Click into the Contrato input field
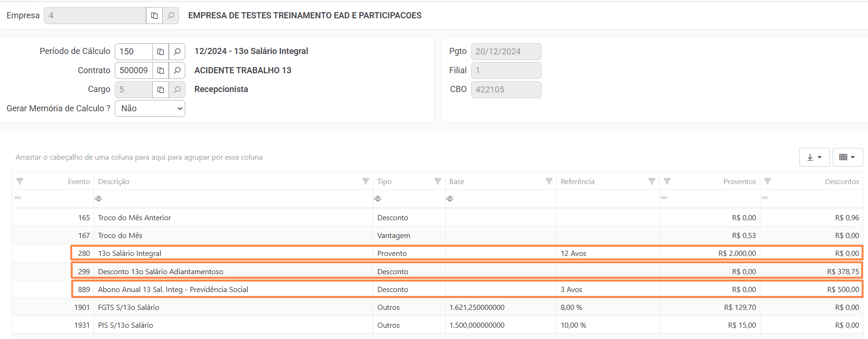Image resolution: width=868 pixels, height=339 pixels. pos(134,70)
